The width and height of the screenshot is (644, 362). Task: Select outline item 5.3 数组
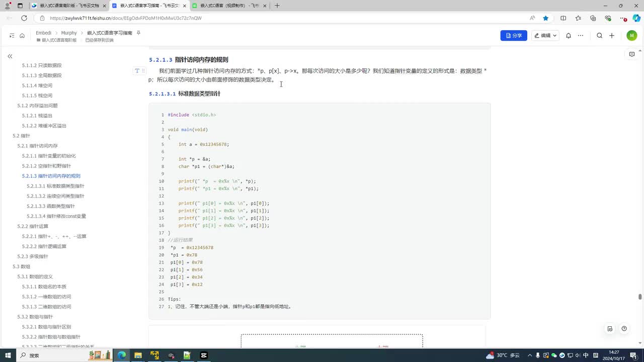(21, 266)
